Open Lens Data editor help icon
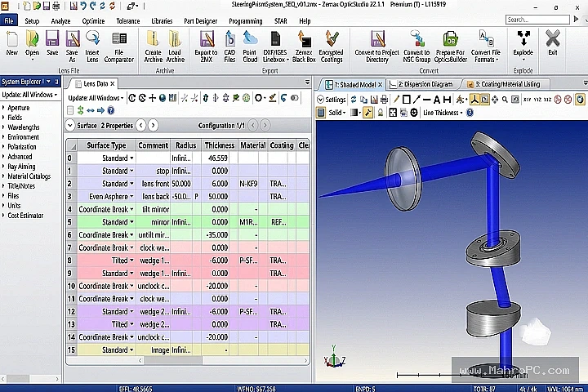This screenshot has height=392, width=588. pyautogui.click(x=110, y=110)
